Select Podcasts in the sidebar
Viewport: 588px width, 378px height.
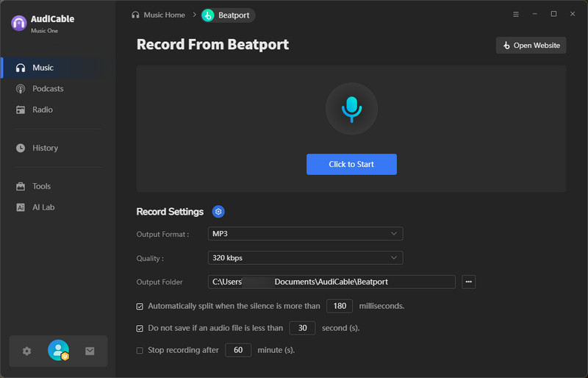pos(48,89)
